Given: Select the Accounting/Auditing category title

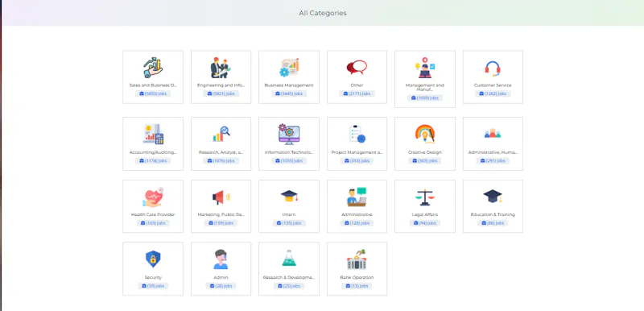Looking at the screenshot, I should coord(153,152).
